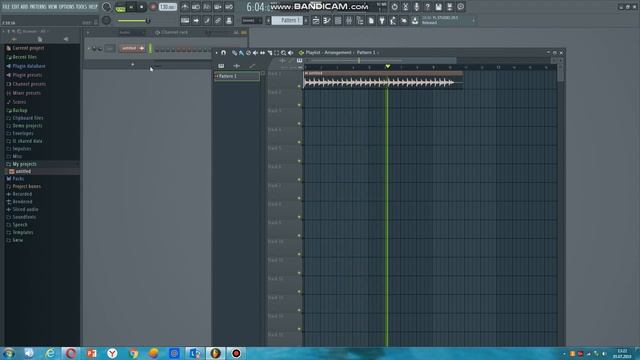Select the playlist zoom tool
Viewport: 640px width, 360px height.
tap(283, 53)
